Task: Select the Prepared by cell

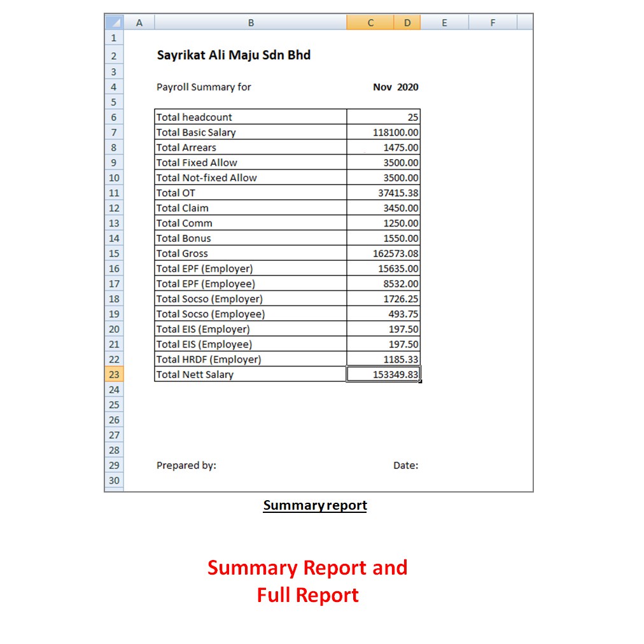Action: tap(186, 465)
